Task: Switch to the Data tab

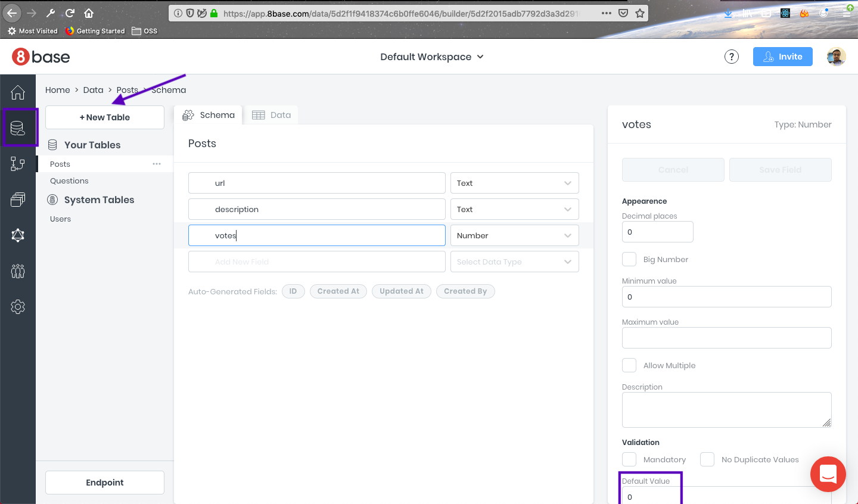Action: [x=271, y=115]
